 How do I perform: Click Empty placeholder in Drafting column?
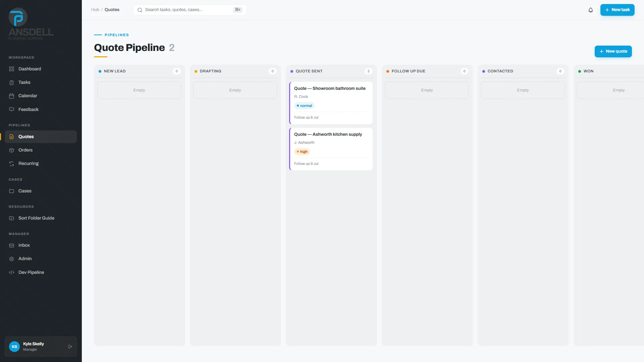click(235, 90)
